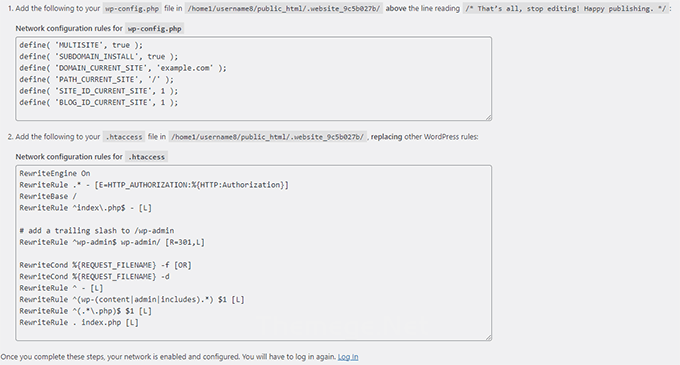Click inside the .htaccess rules textarea
The height and width of the screenshot is (365, 680).
click(254, 253)
